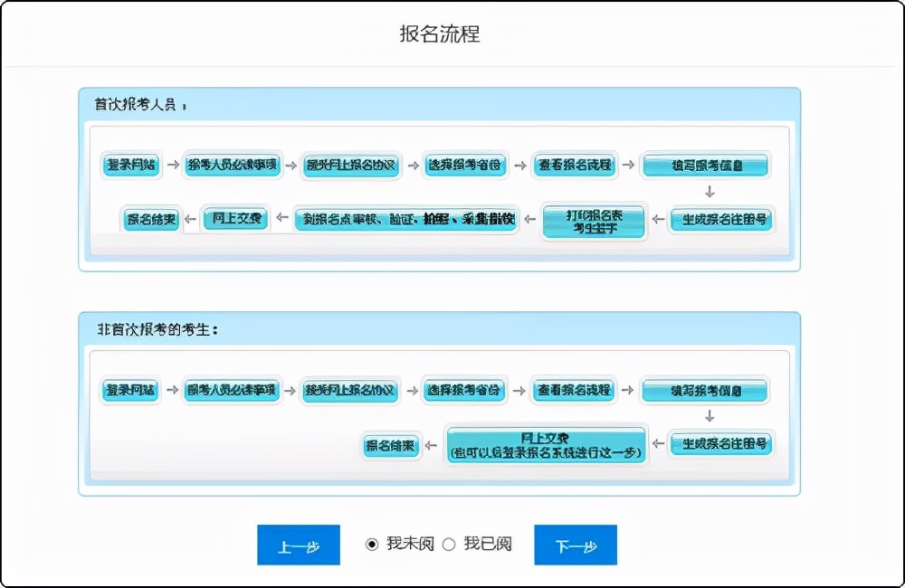Click 报考人员必读事项 in 首次报考人员 flow
Image resolution: width=905 pixels, height=588 pixels.
click(x=233, y=165)
